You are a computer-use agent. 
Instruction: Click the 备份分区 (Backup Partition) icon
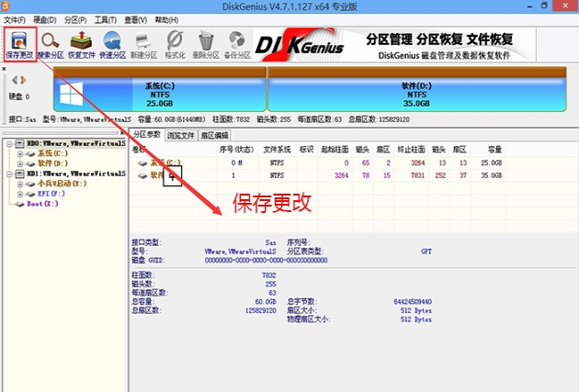(x=238, y=43)
